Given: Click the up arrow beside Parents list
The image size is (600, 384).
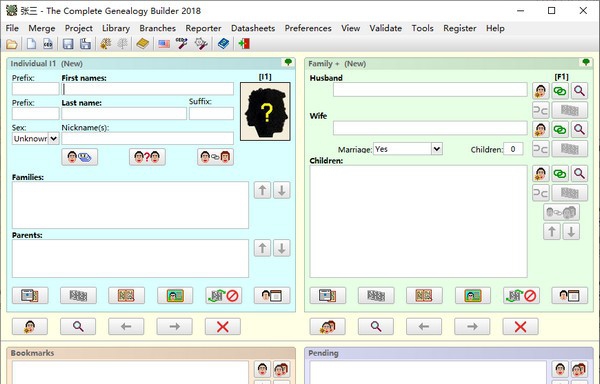Looking at the screenshot, I should point(262,248).
